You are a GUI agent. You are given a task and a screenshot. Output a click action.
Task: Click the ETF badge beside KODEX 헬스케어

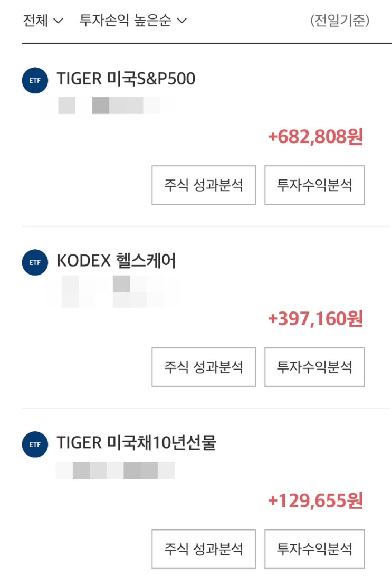pyautogui.click(x=35, y=262)
